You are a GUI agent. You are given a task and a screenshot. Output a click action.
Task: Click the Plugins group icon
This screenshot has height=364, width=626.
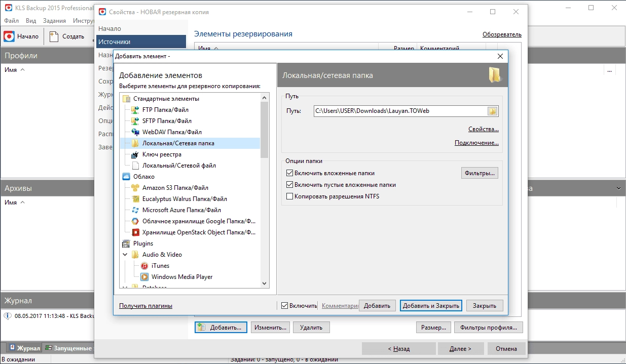point(126,244)
